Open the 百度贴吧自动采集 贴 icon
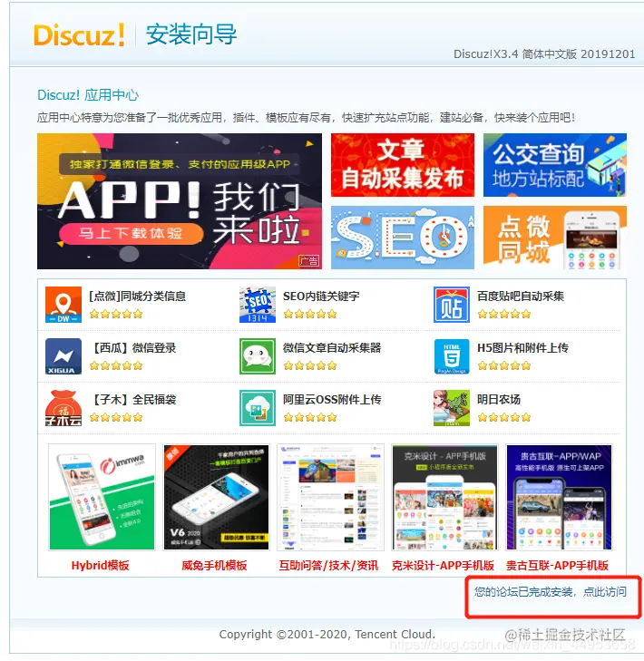Image resolution: width=644 pixels, height=661 pixels. [x=452, y=305]
